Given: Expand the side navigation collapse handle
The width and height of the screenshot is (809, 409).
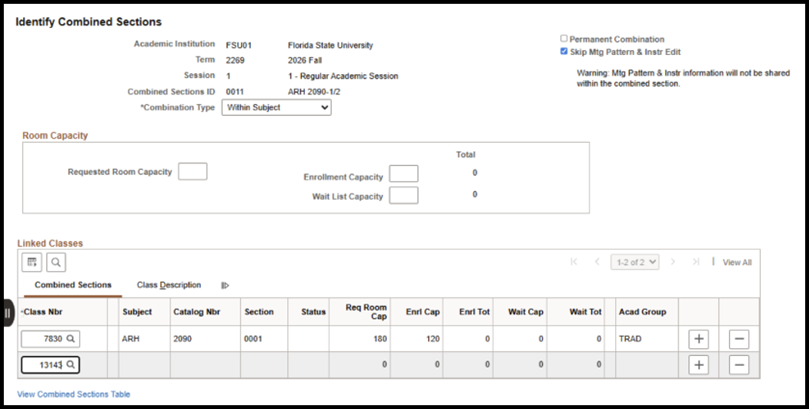Looking at the screenshot, I should [x=7, y=313].
